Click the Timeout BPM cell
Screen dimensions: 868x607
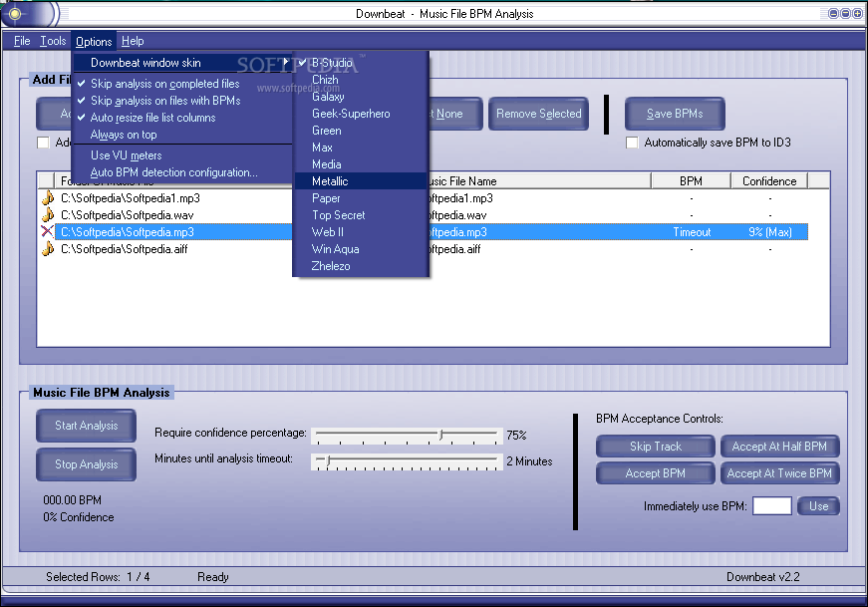click(692, 232)
